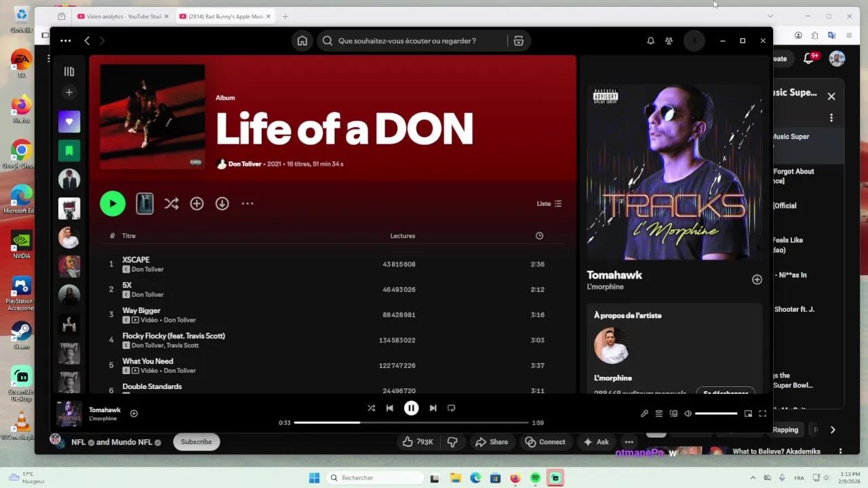The width and height of the screenshot is (868, 488).
Task: Sort tracks by Titre column
Action: pyautogui.click(x=129, y=236)
